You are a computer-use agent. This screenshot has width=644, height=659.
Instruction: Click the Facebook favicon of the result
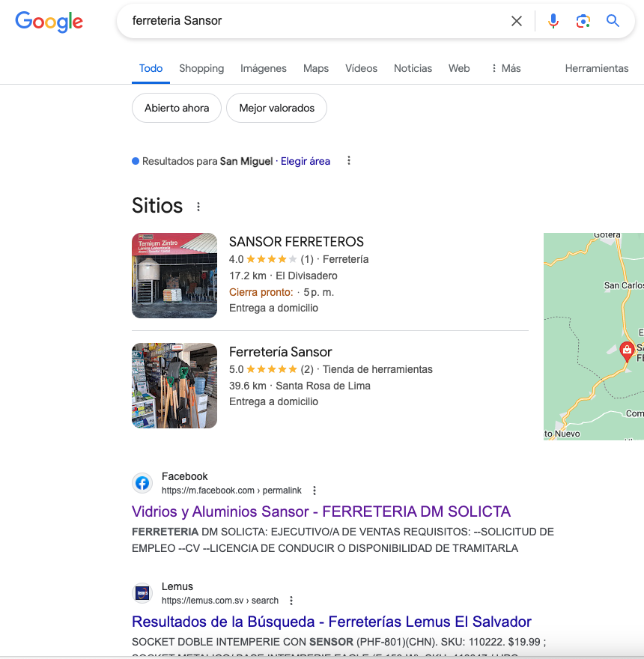pyautogui.click(x=142, y=483)
